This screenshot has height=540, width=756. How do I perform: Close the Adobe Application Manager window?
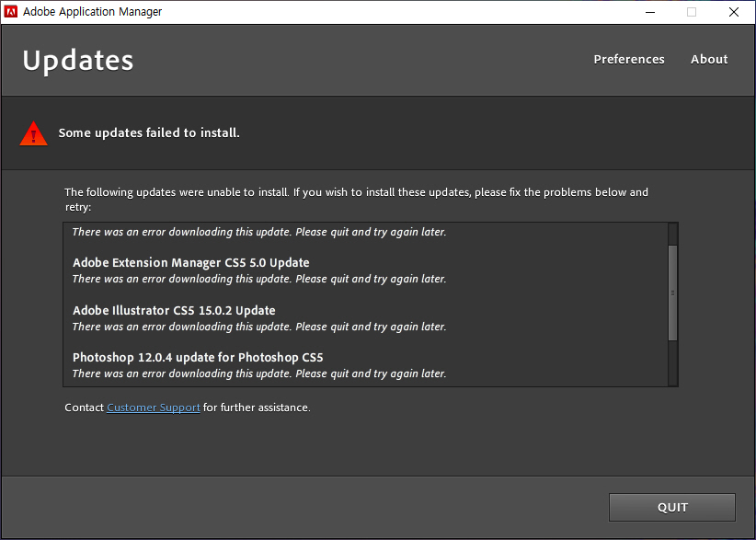[734, 12]
